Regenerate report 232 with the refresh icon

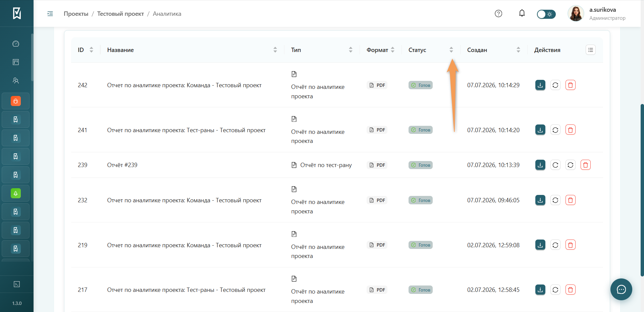(555, 200)
